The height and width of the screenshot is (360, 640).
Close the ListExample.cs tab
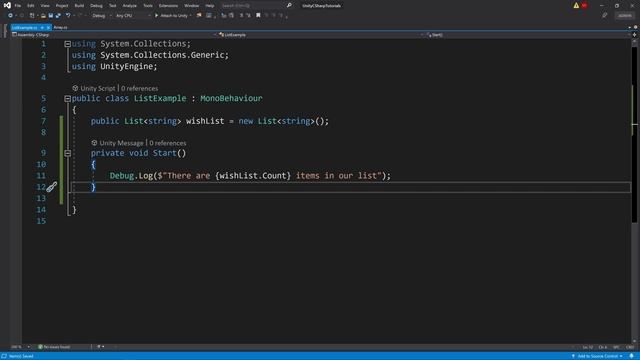pyautogui.click(x=48, y=27)
